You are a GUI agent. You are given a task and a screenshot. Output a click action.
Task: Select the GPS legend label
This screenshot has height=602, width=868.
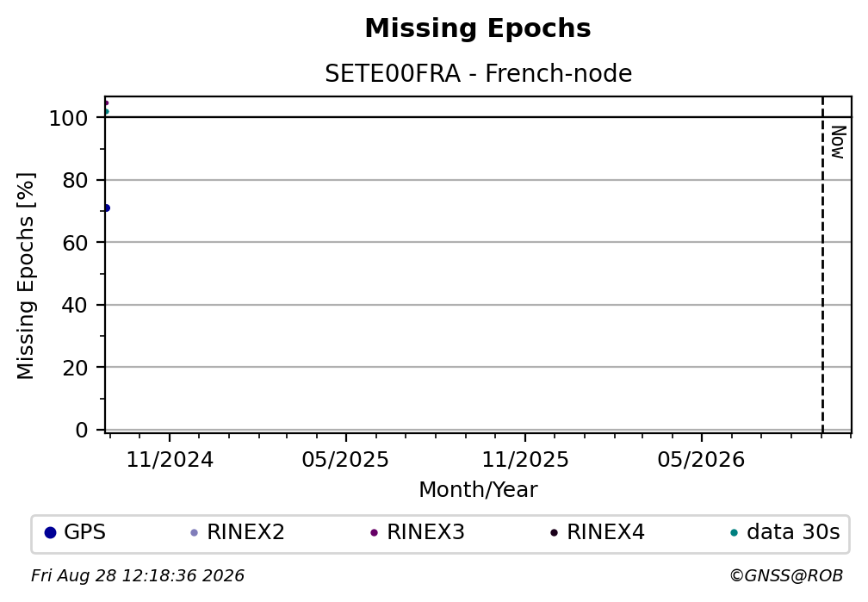tap(84, 532)
